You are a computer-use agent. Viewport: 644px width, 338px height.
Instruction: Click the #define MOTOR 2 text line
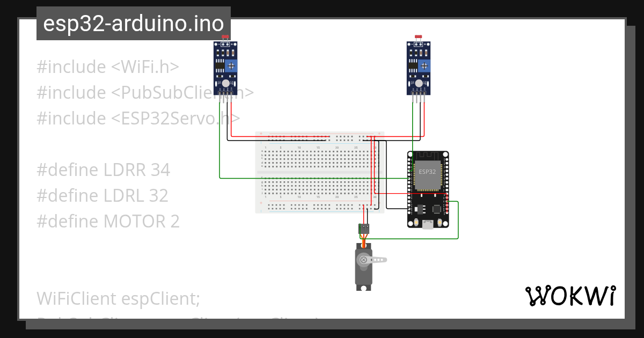tap(108, 221)
